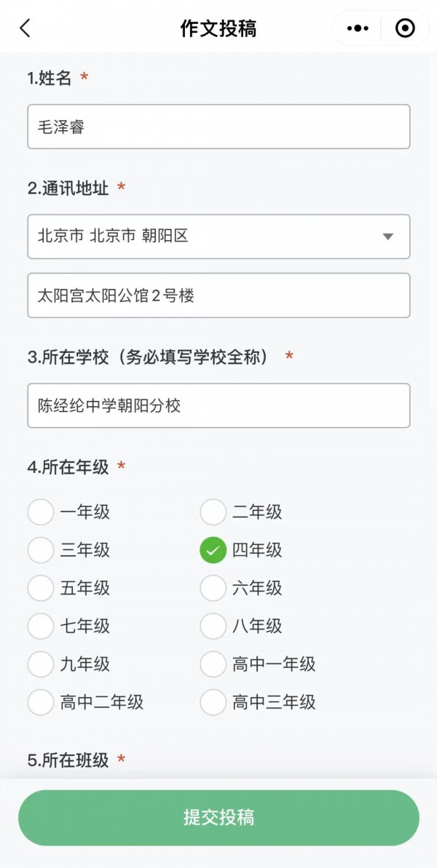Select the 二年级 radio button
The image size is (437, 868).
(213, 512)
